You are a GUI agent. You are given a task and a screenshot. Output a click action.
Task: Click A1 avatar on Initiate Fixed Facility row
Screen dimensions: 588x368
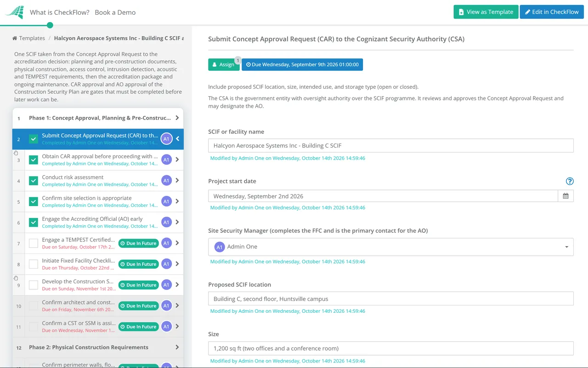tap(166, 264)
